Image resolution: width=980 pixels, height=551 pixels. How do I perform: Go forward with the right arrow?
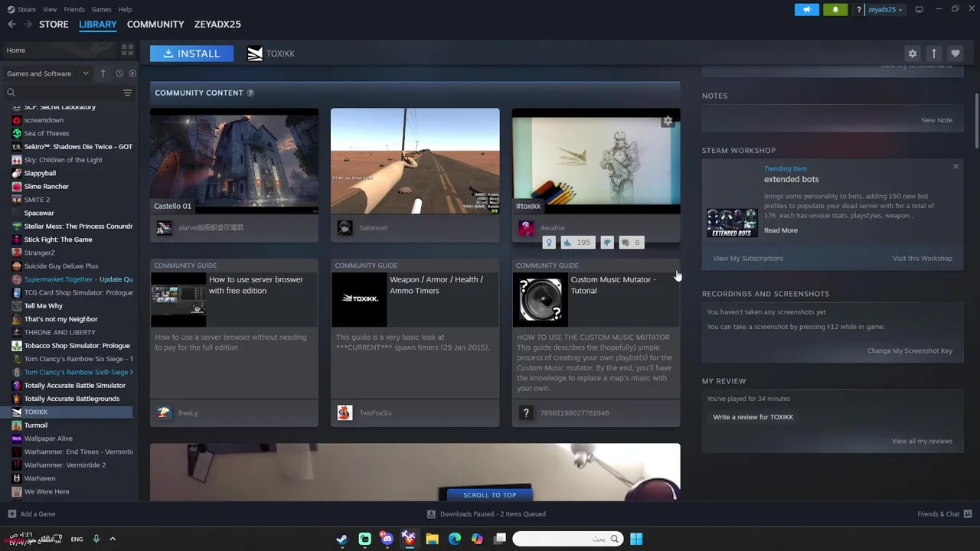click(28, 24)
